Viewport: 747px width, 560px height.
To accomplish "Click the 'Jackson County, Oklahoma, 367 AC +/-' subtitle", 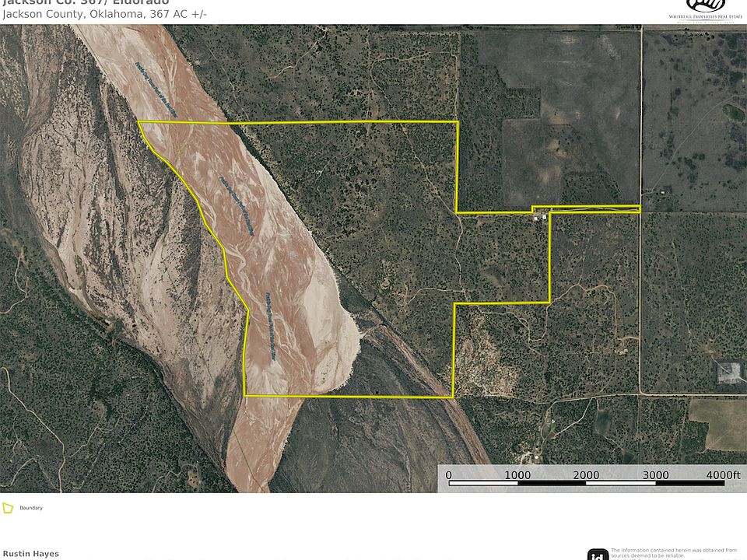I will pos(104,14).
